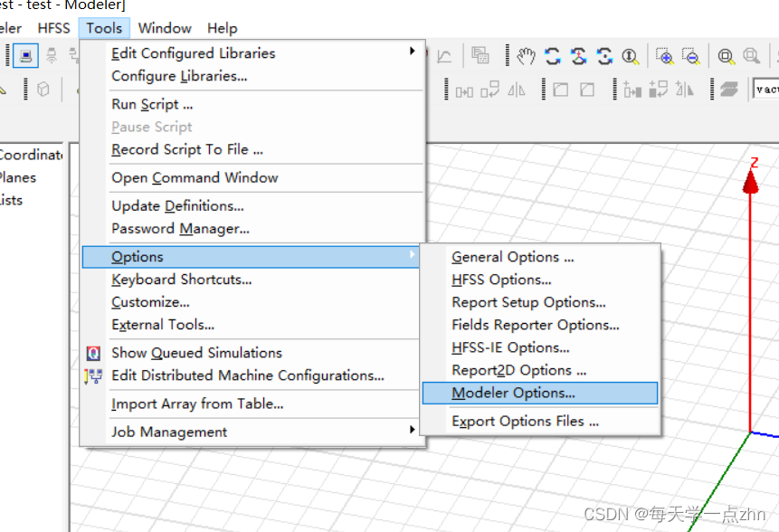This screenshot has height=532, width=779.
Task: Select the Zoom Out area tool
Action: 691,56
